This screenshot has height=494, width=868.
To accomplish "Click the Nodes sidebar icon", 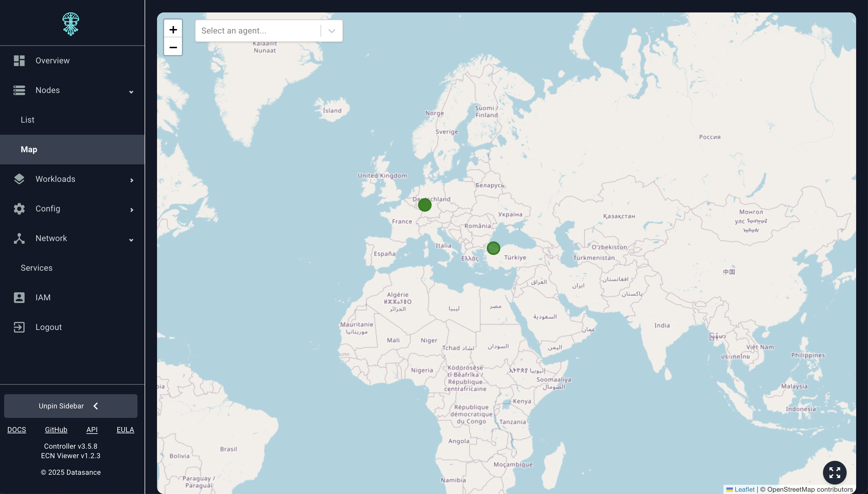I will pyautogui.click(x=19, y=90).
